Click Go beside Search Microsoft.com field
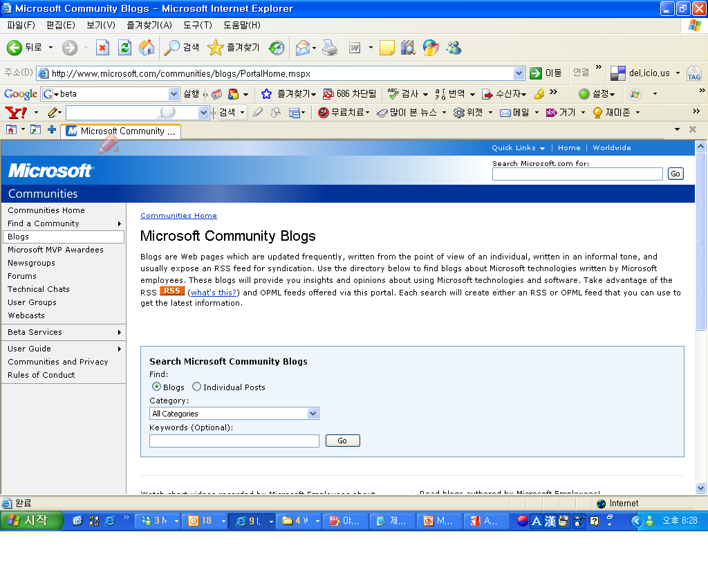The height and width of the screenshot is (588, 708). click(675, 174)
